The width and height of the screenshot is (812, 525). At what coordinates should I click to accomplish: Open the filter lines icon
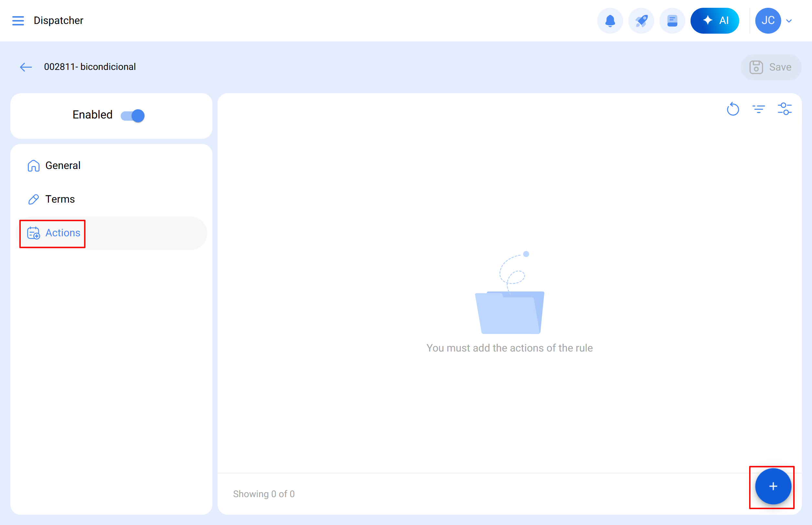[759, 109]
